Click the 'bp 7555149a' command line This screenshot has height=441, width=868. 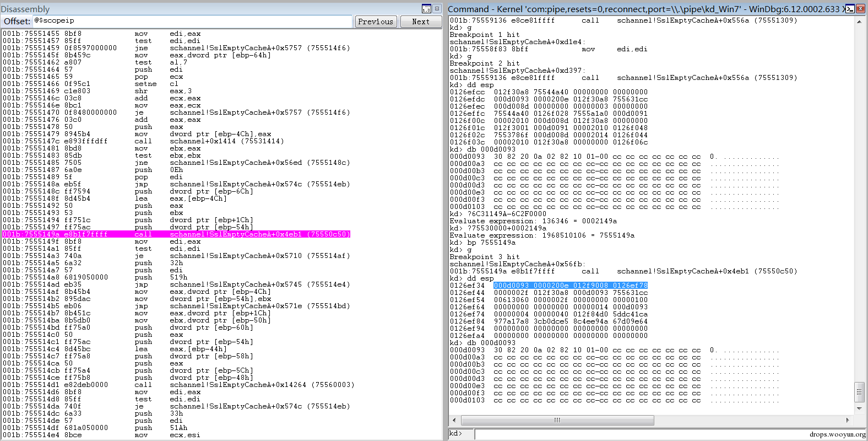coord(482,243)
